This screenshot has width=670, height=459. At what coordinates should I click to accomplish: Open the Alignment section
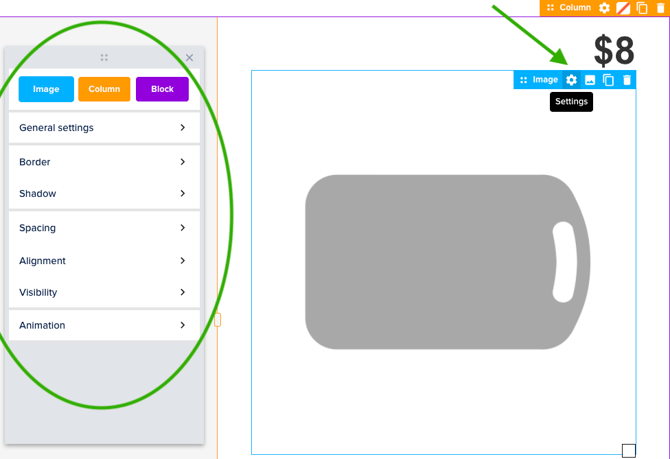pyautogui.click(x=104, y=261)
